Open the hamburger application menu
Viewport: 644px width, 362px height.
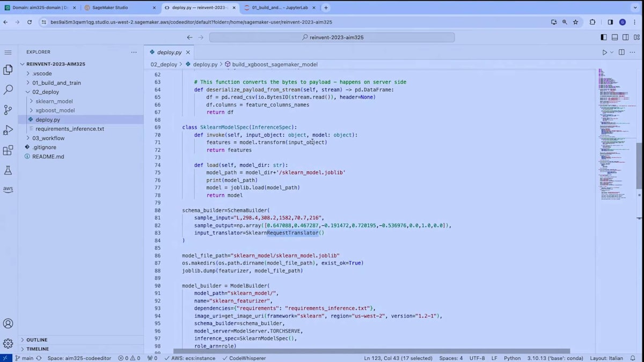[x=8, y=52]
